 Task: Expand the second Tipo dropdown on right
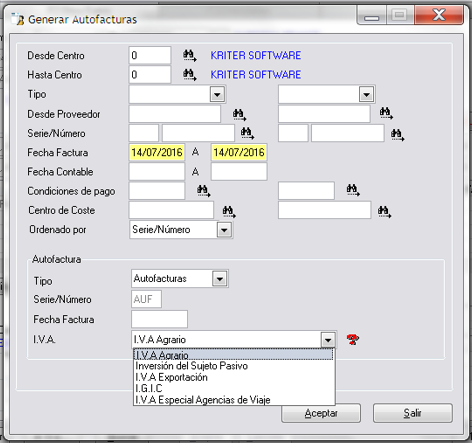(x=367, y=95)
